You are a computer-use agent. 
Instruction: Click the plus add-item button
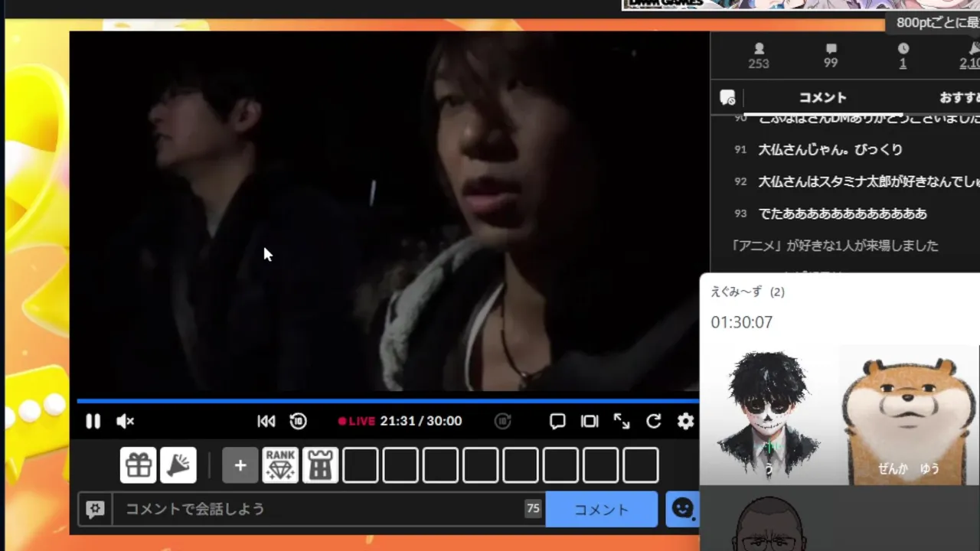click(240, 465)
